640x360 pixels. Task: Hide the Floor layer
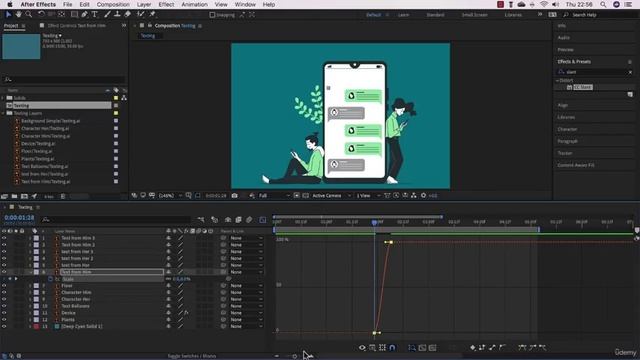pos(4,286)
